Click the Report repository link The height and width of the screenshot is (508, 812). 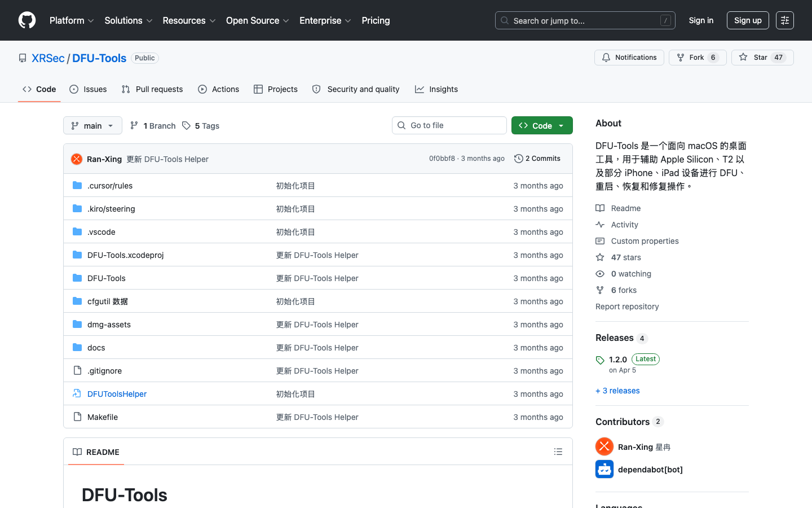(627, 306)
